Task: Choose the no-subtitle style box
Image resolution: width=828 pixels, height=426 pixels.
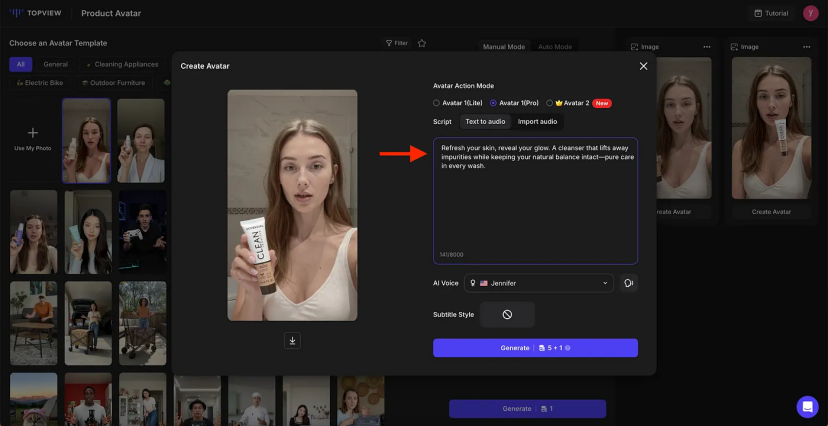Action: point(507,315)
